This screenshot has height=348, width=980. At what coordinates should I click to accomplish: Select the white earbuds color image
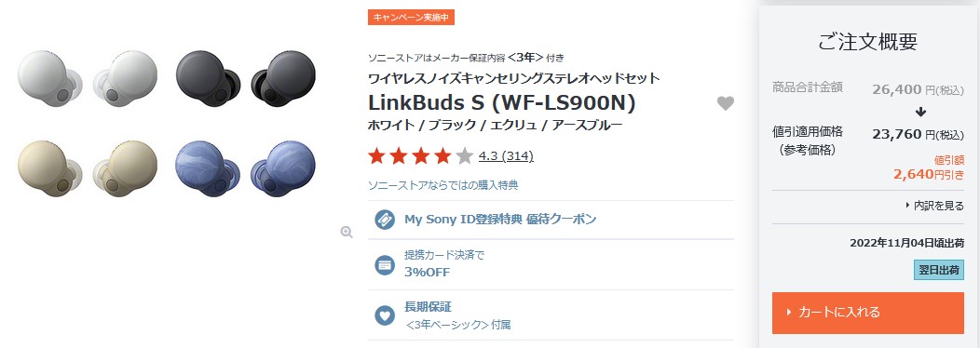point(88,78)
